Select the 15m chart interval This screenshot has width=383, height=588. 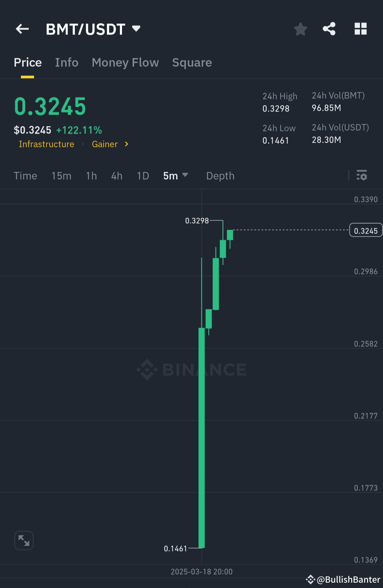click(61, 176)
